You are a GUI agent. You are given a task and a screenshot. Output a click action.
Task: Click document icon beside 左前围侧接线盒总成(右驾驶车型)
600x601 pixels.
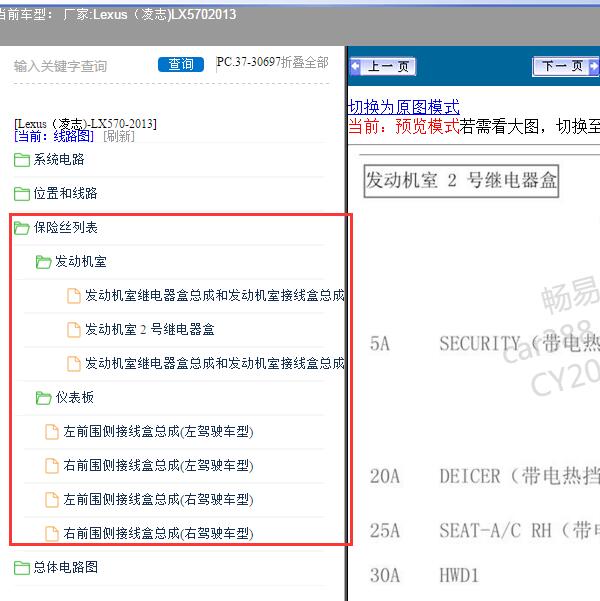click(52, 499)
